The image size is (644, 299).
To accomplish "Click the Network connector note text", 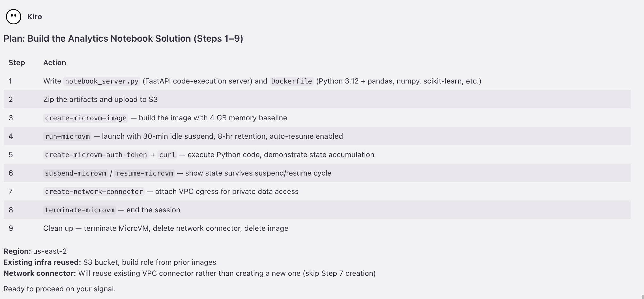I will tap(190, 273).
